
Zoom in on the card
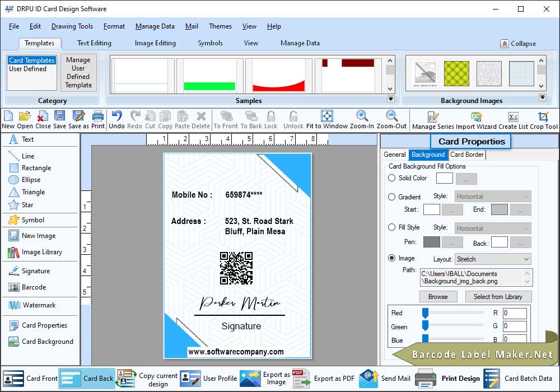click(x=362, y=116)
